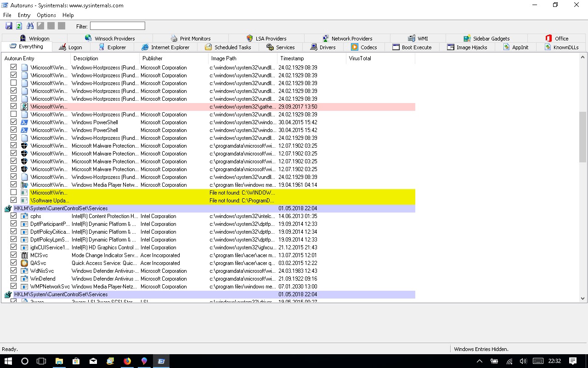
Task: Open Mail app from the taskbar
Action: (x=93, y=361)
